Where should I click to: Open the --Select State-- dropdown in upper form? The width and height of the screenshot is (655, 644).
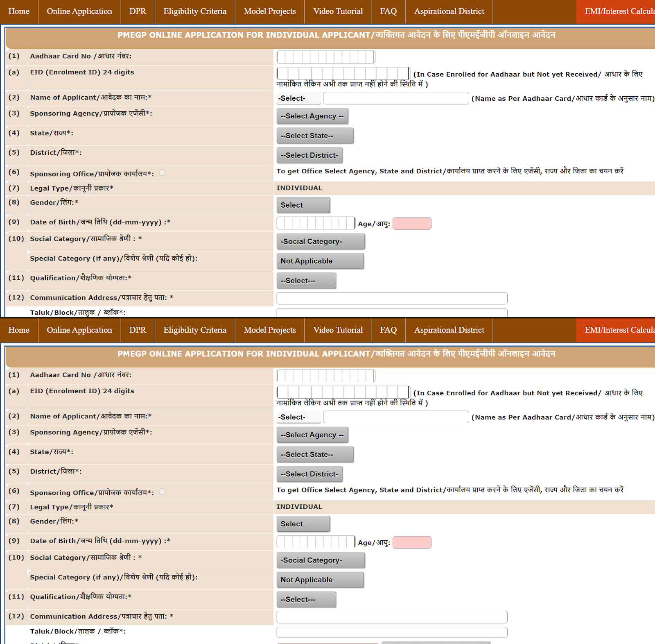click(x=315, y=136)
